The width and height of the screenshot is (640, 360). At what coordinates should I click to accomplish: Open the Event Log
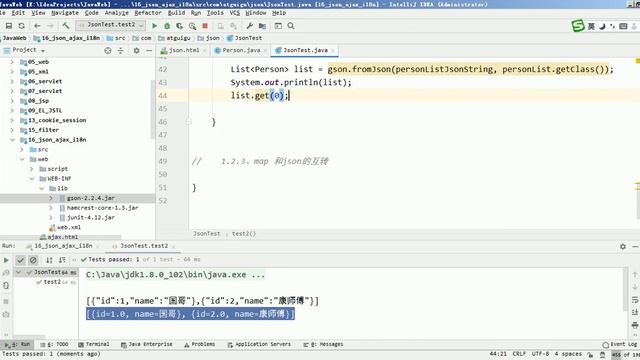click(620, 344)
